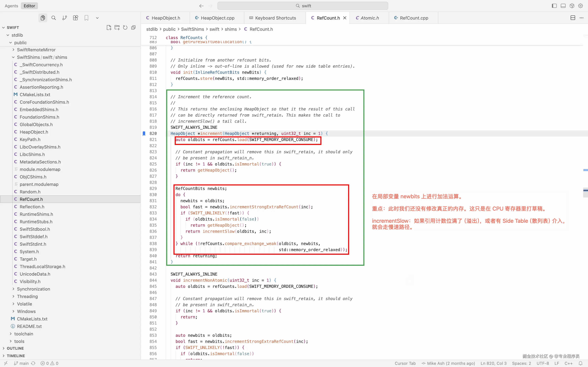Viewport: 588px width, 367px height.
Task: Open the Search view icon
Action: [54, 18]
